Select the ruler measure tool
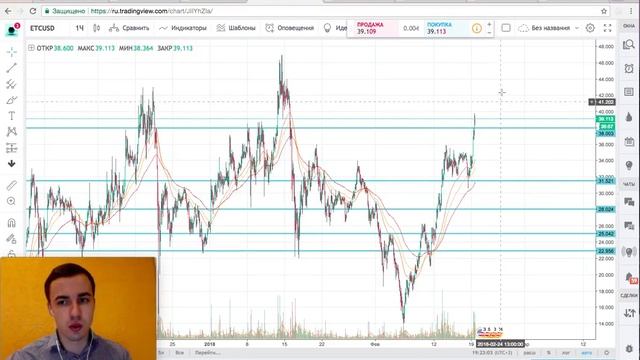Image resolution: width=640 pixels, height=360 pixels. (x=11, y=185)
